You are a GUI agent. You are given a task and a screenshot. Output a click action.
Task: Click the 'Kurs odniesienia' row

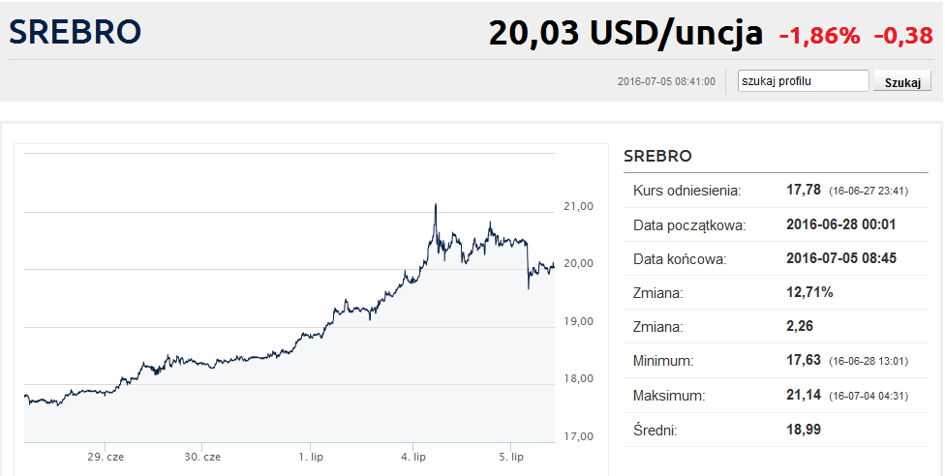click(x=776, y=190)
